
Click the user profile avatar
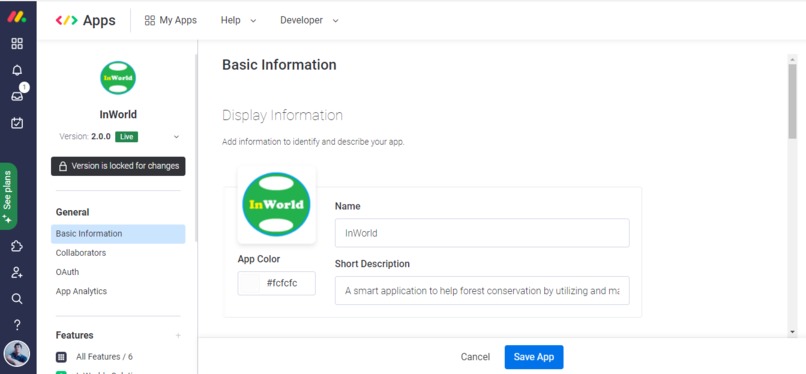pos(17,353)
